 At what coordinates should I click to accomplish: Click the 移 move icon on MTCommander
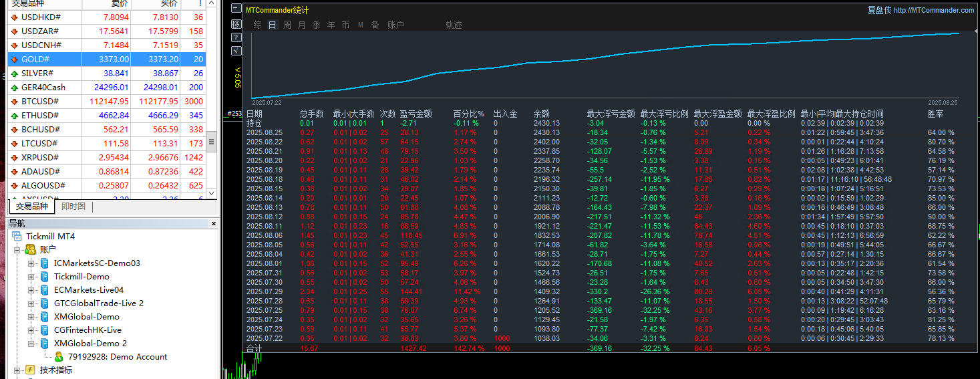(236, 23)
